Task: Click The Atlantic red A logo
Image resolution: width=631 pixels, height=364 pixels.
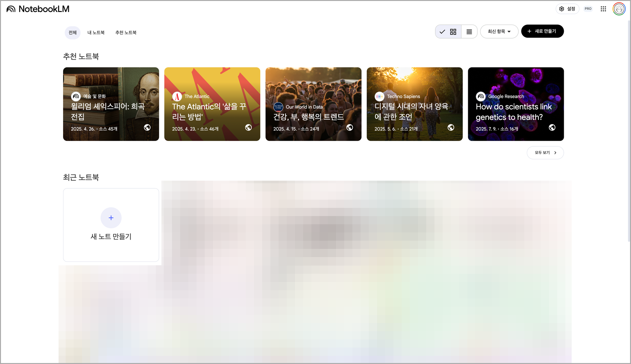Action: (177, 97)
